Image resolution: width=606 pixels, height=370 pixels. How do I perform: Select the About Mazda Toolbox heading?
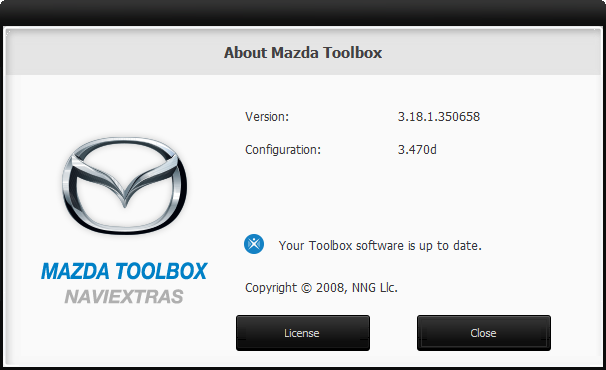click(303, 53)
